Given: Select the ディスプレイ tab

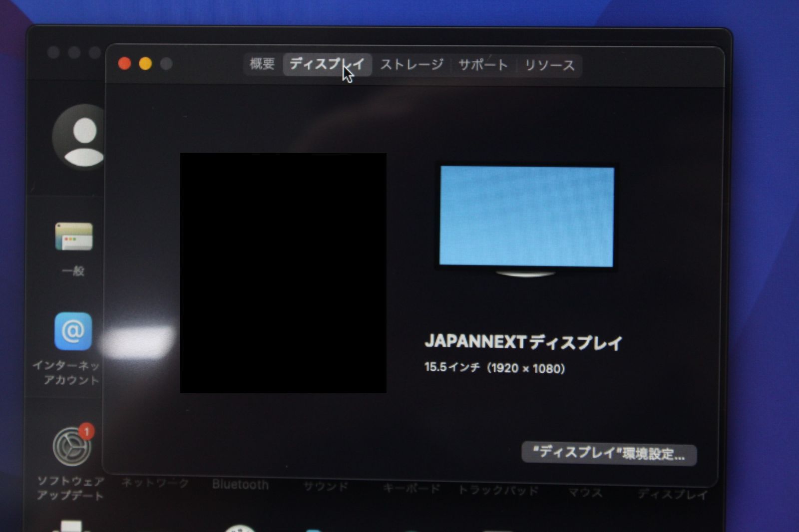Looking at the screenshot, I should tap(327, 65).
